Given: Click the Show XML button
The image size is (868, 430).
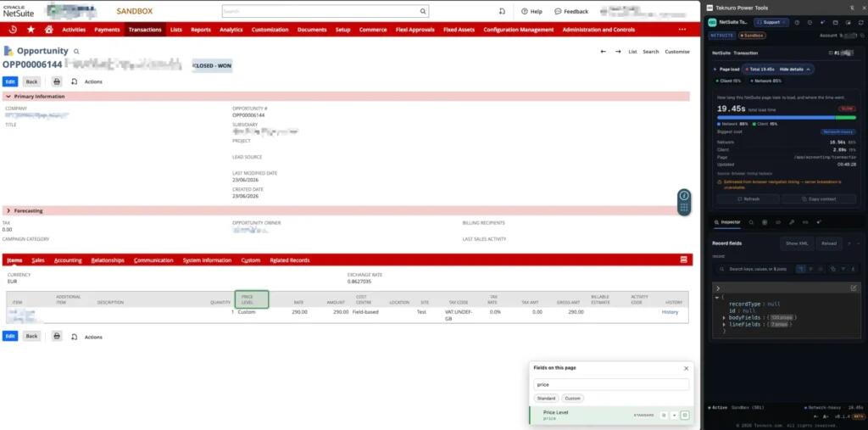Looking at the screenshot, I should [x=797, y=243].
